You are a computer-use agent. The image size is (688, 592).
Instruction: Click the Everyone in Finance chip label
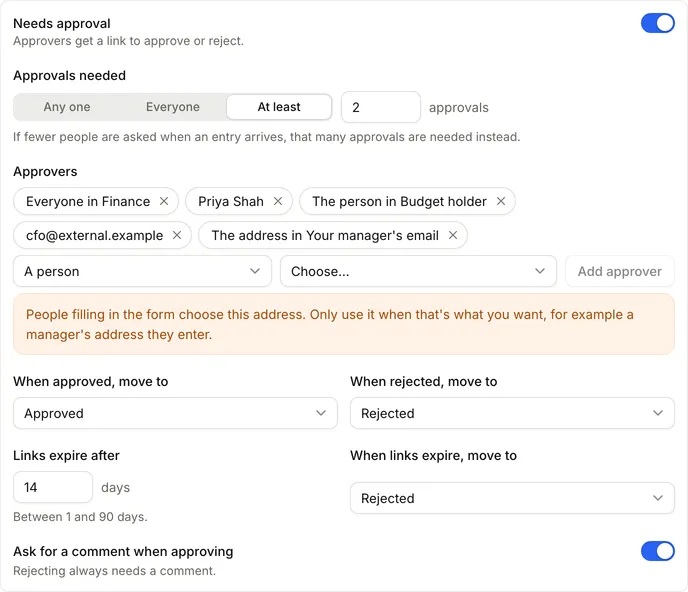point(88,201)
